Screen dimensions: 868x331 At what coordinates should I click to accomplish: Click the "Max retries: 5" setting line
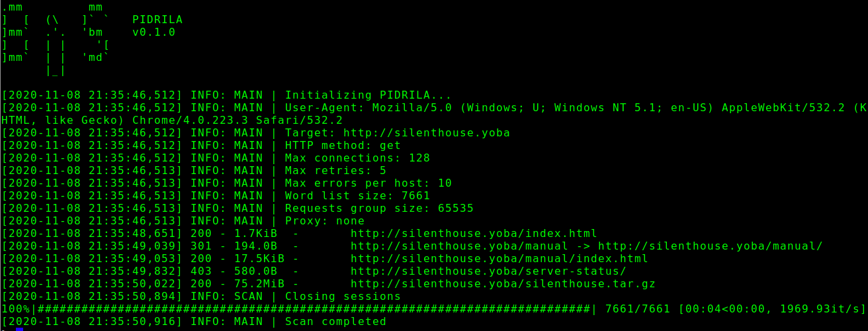[335, 171]
